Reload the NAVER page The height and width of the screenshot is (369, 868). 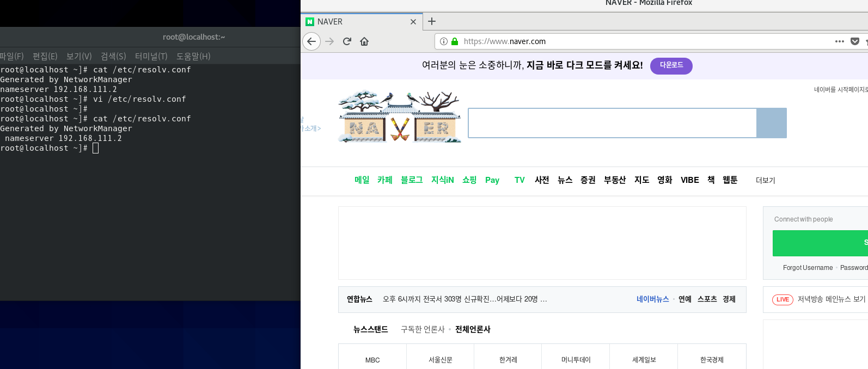[x=347, y=41]
